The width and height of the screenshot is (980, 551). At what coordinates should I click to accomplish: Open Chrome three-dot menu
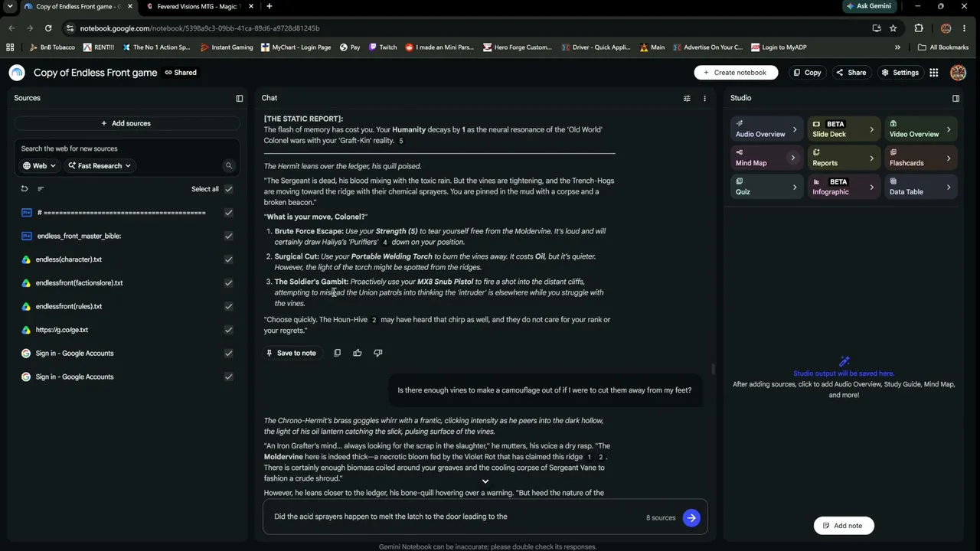pos(966,28)
